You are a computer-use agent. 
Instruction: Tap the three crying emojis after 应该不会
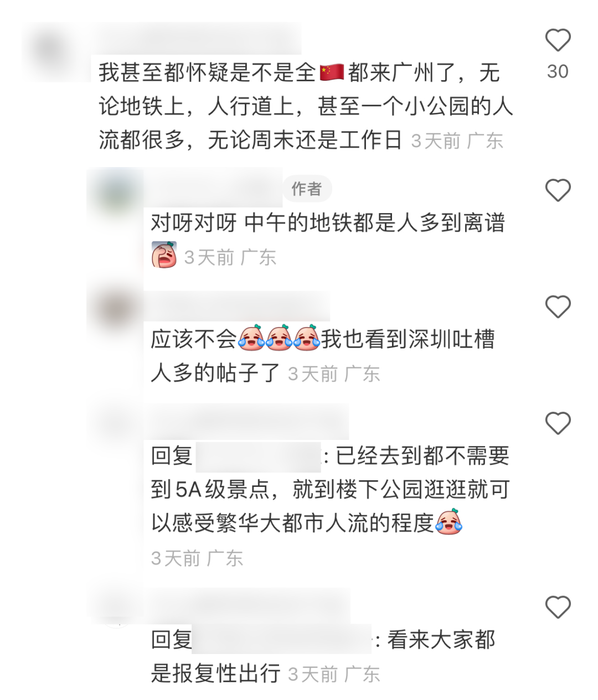click(279, 338)
